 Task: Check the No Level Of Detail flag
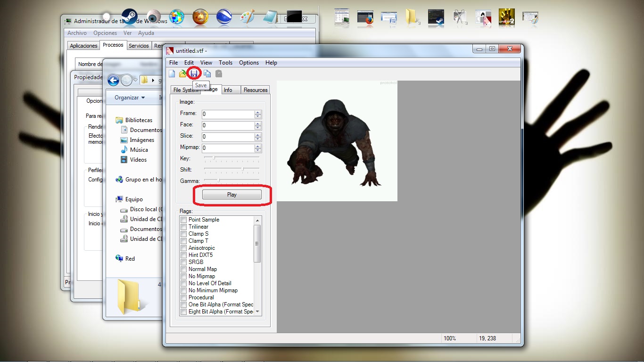click(184, 283)
